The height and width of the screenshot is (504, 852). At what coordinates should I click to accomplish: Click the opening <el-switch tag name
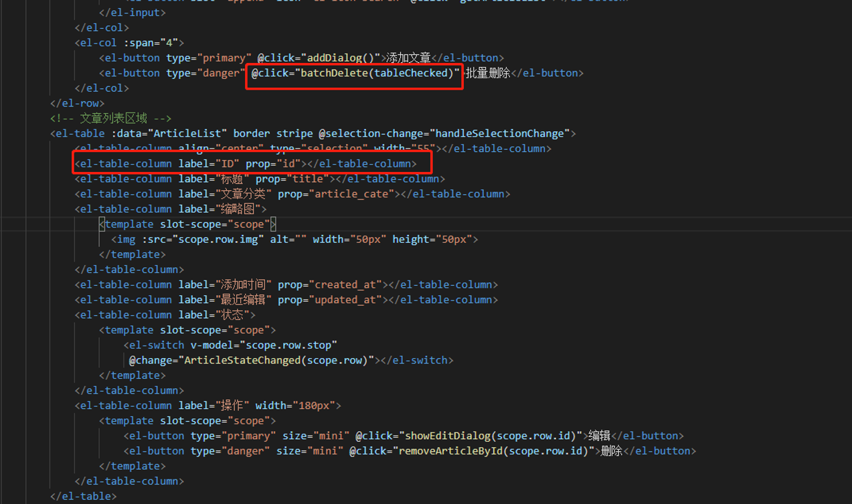pos(154,345)
